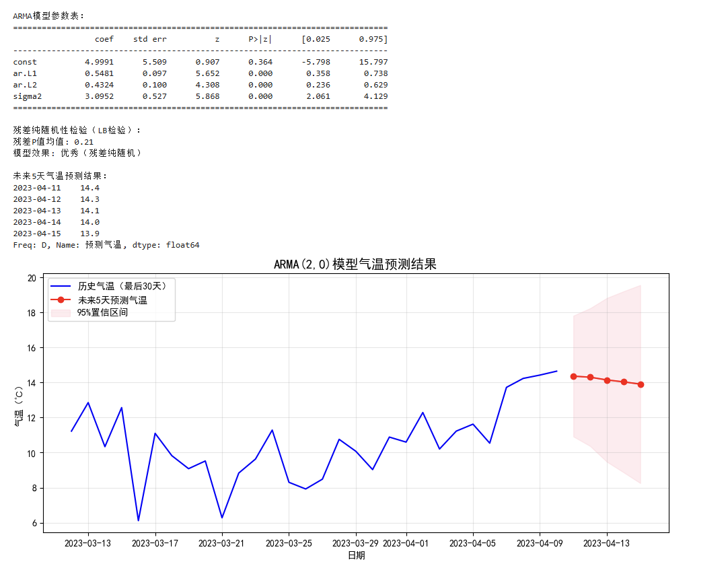Click the std err column header

point(149,39)
